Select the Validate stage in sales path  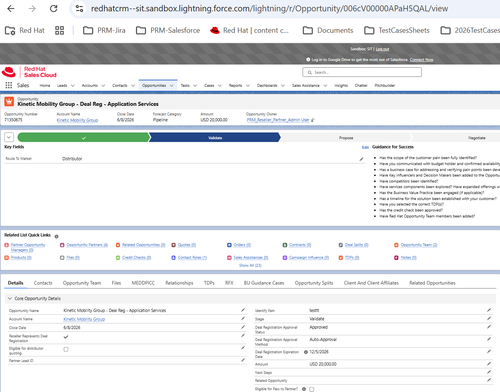[215, 137]
